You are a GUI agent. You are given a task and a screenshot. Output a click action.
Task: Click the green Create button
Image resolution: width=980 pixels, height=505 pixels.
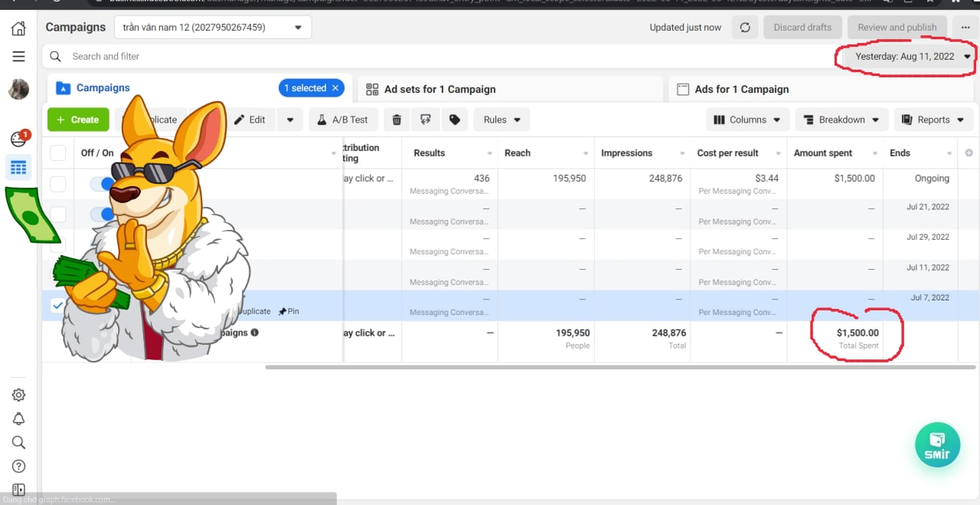click(78, 120)
